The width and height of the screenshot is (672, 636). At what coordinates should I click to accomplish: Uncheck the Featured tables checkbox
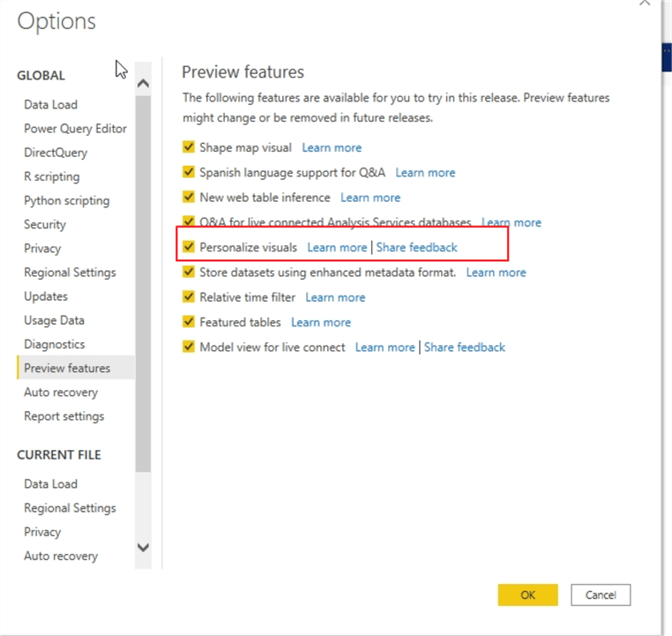[x=188, y=322]
